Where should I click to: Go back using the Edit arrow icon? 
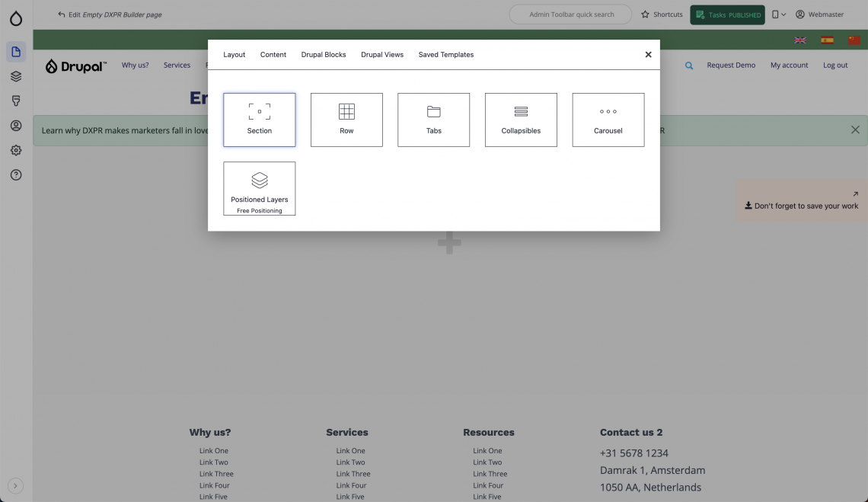click(x=62, y=14)
